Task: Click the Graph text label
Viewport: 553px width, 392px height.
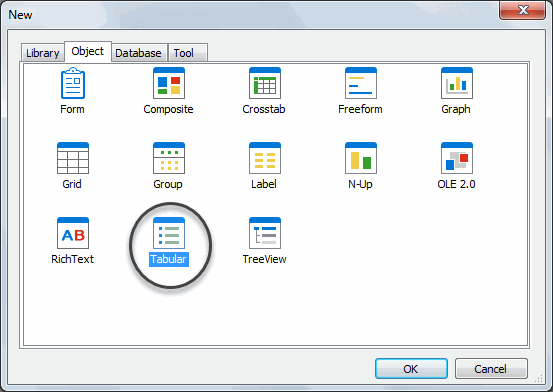Action: (456, 109)
